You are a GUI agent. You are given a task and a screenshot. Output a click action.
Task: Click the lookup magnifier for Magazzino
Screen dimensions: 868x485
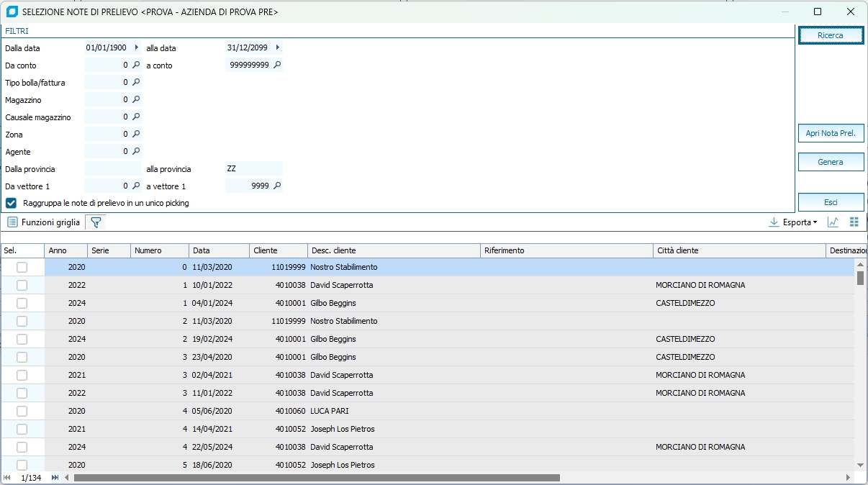coord(135,99)
